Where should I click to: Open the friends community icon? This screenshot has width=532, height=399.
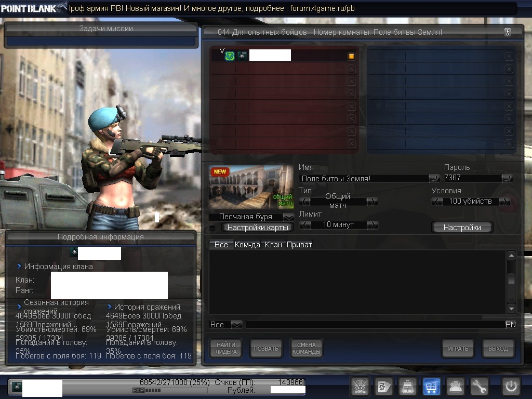(456, 387)
